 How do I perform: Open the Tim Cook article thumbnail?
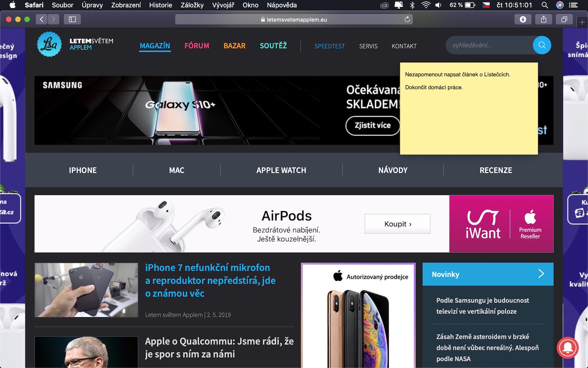point(86,352)
